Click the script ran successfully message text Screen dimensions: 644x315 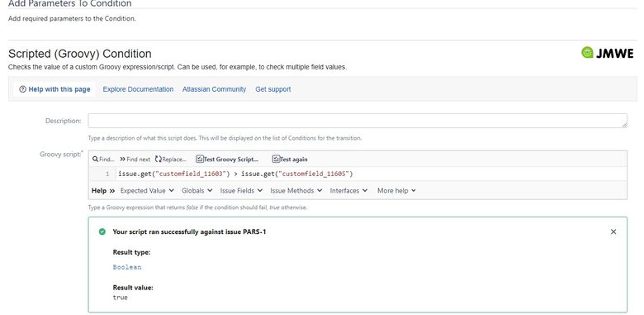pos(189,232)
